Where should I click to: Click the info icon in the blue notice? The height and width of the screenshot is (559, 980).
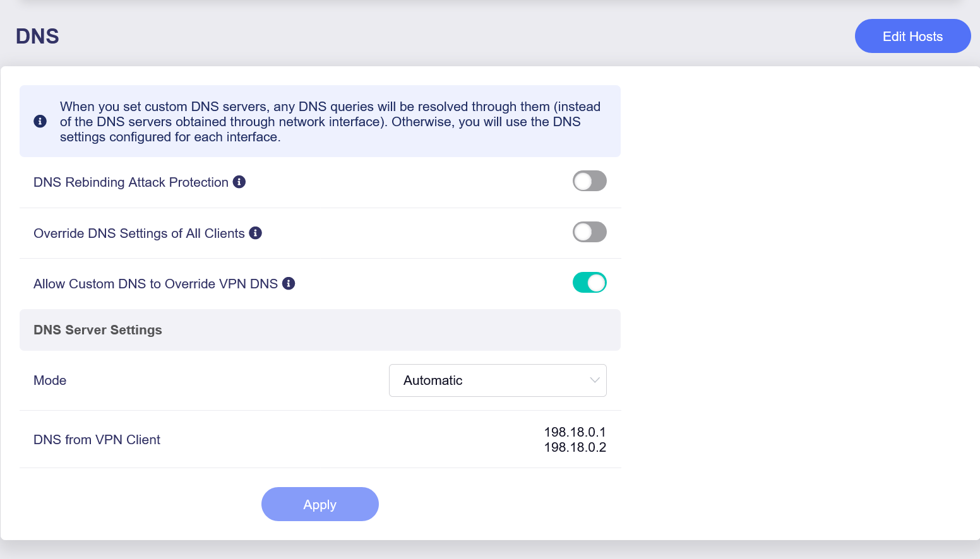pos(40,121)
